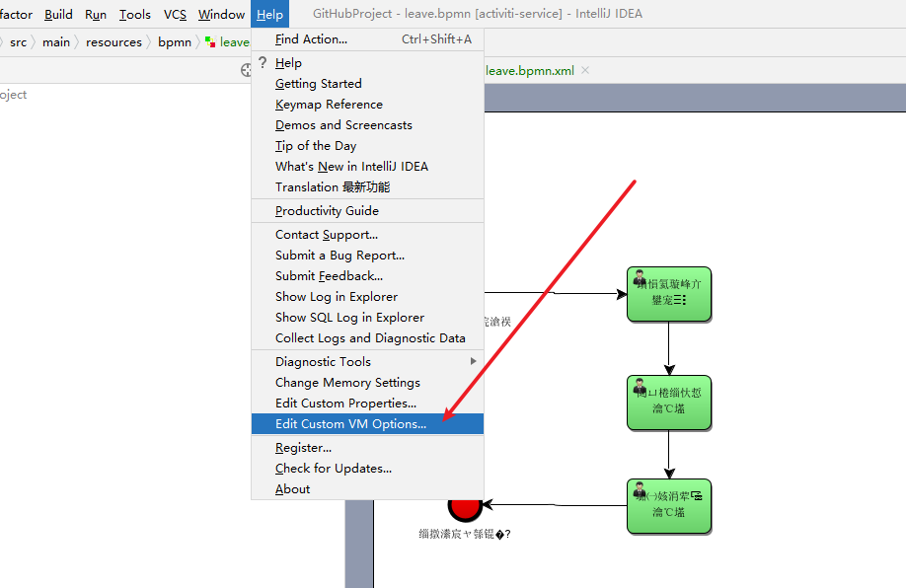Click the Help entry with question mark
This screenshot has width=906, height=588.
(367, 63)
